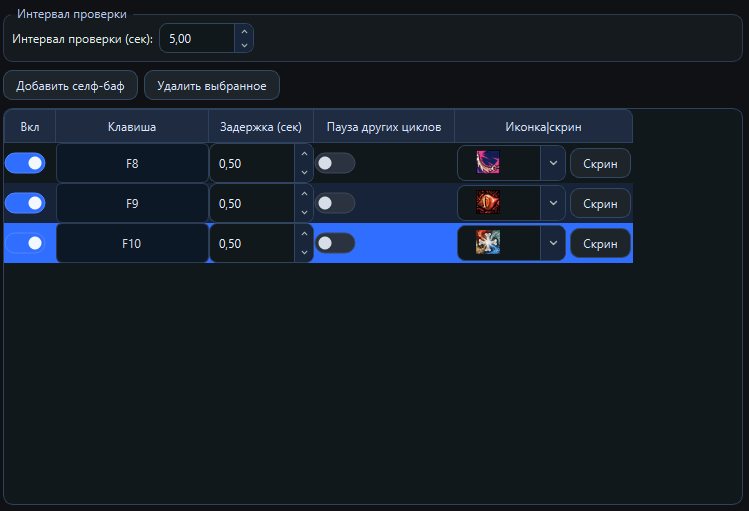Click the F9 key binding field
The height and width of the screenshot is (511, 749).
pyautogui.click(x=132, y=203)
